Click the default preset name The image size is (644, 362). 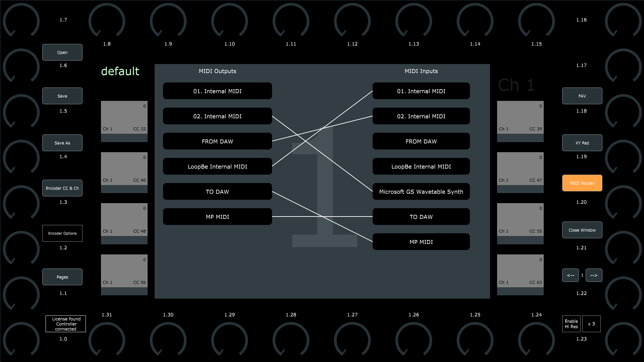(120, 71)
